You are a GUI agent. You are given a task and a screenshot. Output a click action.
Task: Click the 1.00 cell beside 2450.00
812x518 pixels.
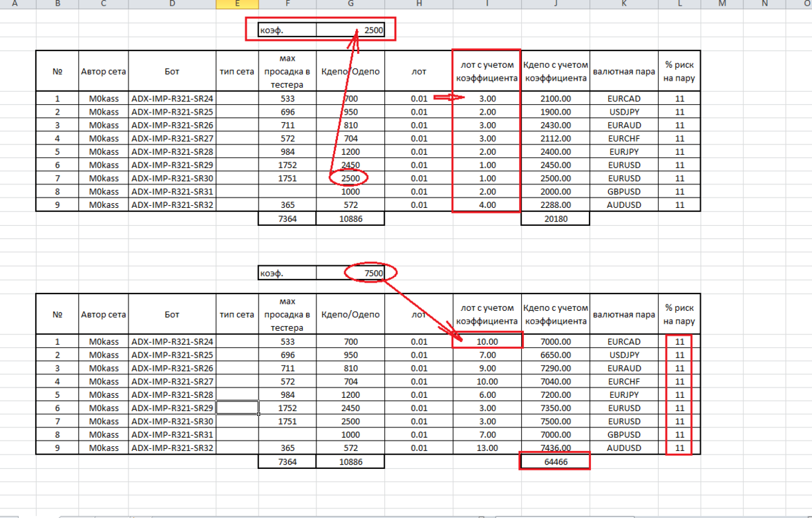487,165
